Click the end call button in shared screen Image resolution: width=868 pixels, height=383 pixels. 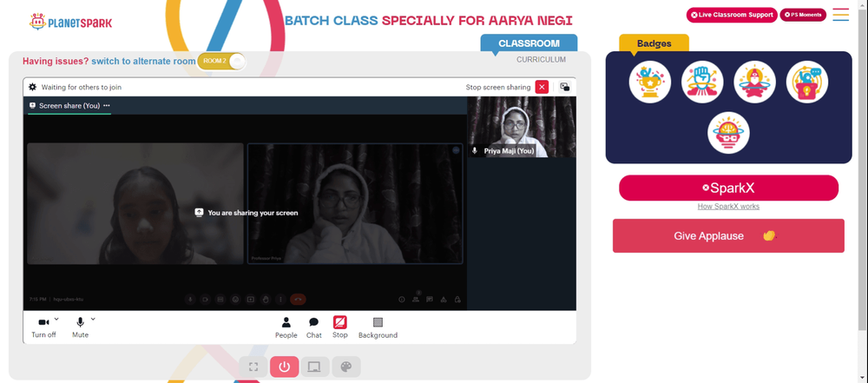point(298,300)
